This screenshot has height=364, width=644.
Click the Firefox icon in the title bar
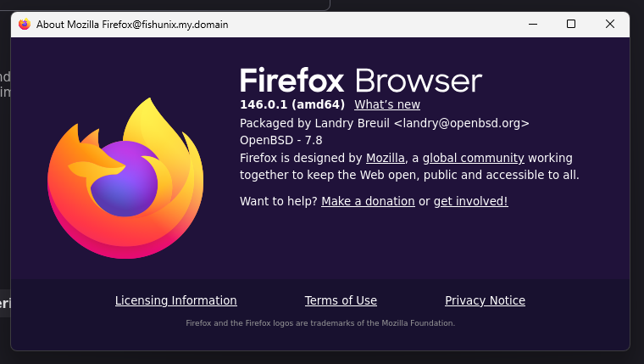tap(25, 25)
